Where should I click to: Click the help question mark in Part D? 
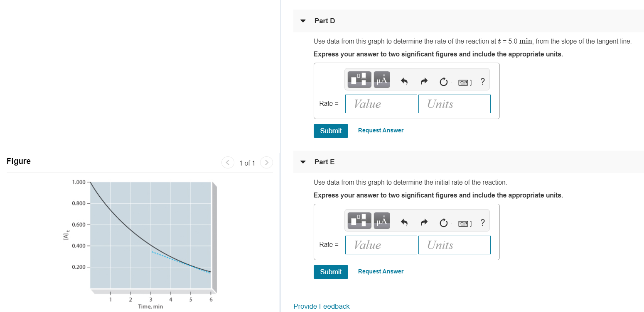(x=482, y=82)
